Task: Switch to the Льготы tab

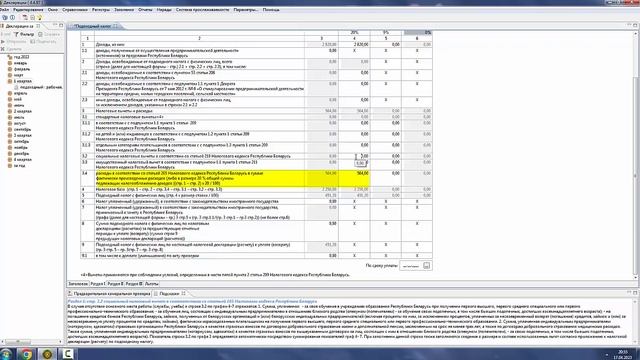Action: pyautogui.click(x=151, y=283)
